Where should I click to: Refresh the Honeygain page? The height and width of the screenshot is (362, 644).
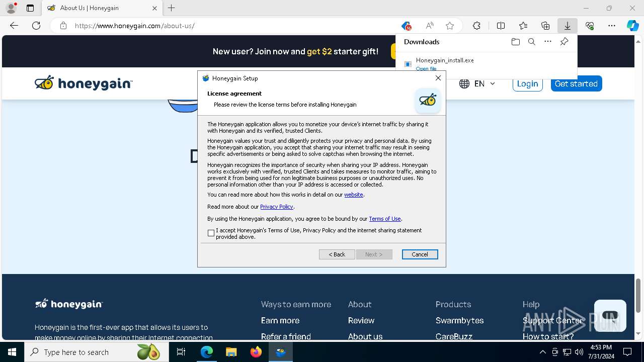click(36, 26)
